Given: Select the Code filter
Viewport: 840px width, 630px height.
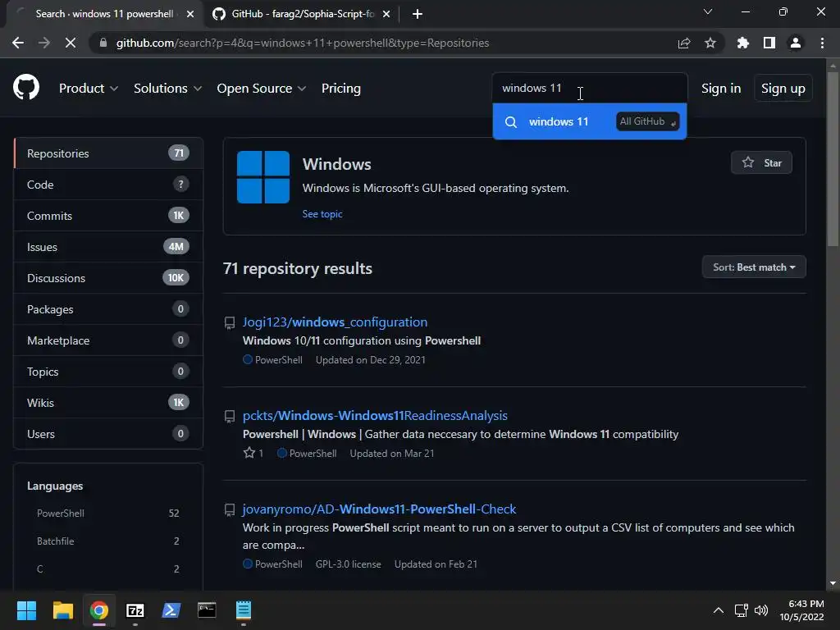Looking at the screenshot, I should pyautogui.click(x=108, y=185).
